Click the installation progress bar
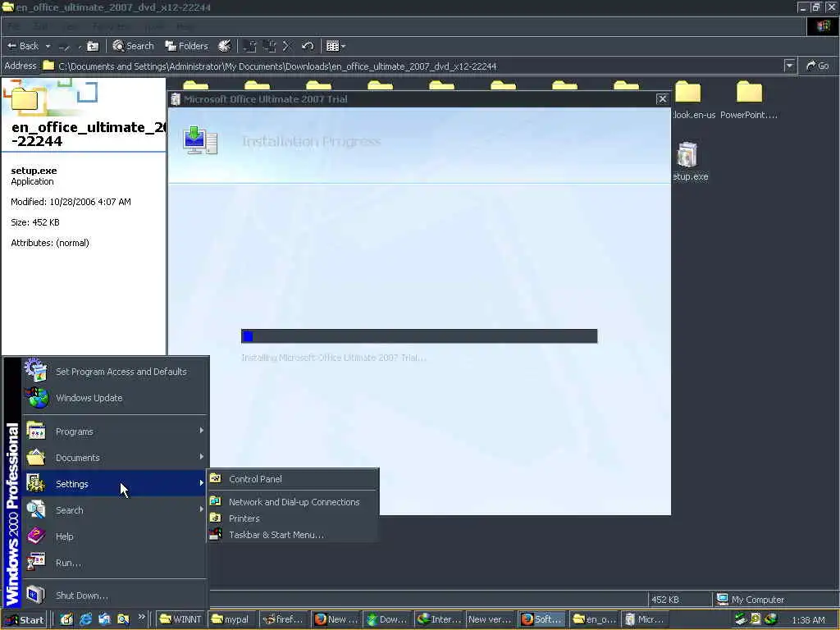 point(419,336)
